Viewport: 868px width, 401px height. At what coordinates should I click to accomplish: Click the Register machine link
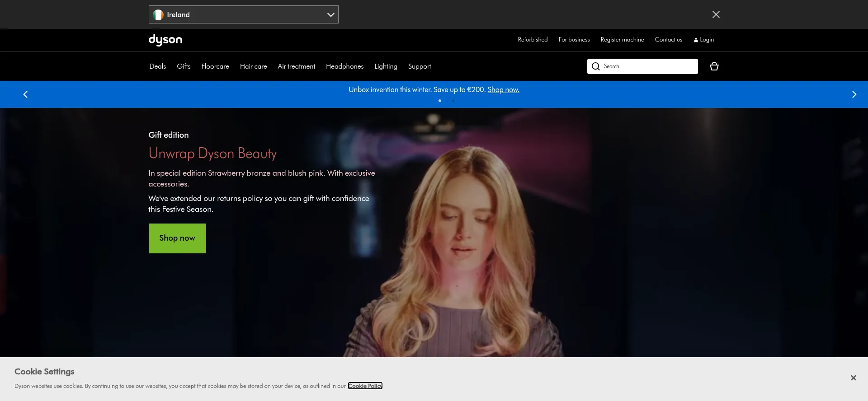[622, 40]
